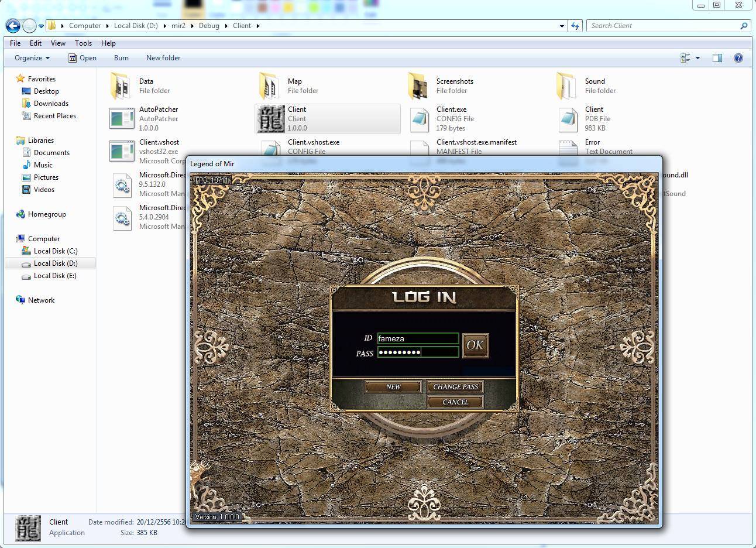Select the Documents library
The height and width of the screenshot is (548, 756).
click(51, 153)
